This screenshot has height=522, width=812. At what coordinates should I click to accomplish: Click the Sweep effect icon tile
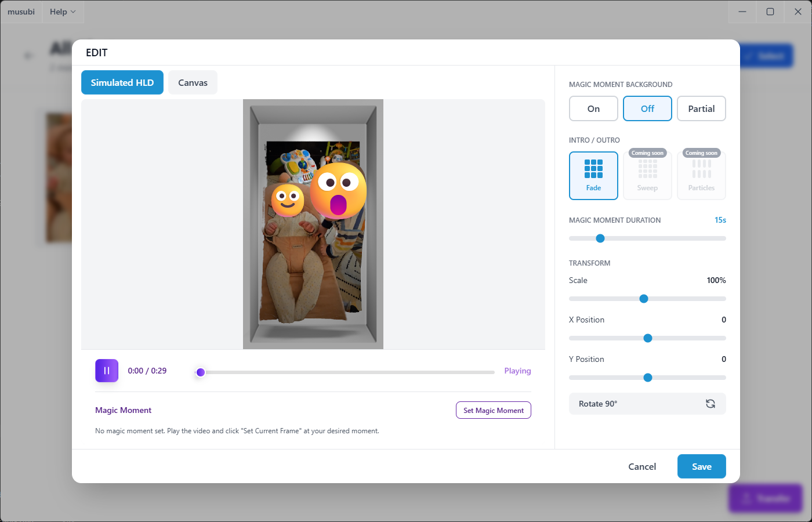[x=647, y=176]
